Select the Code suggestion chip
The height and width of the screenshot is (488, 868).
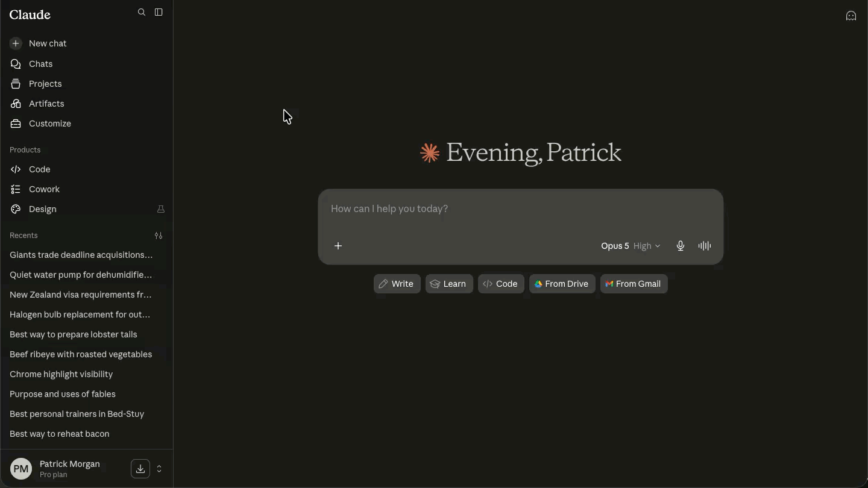501,284
